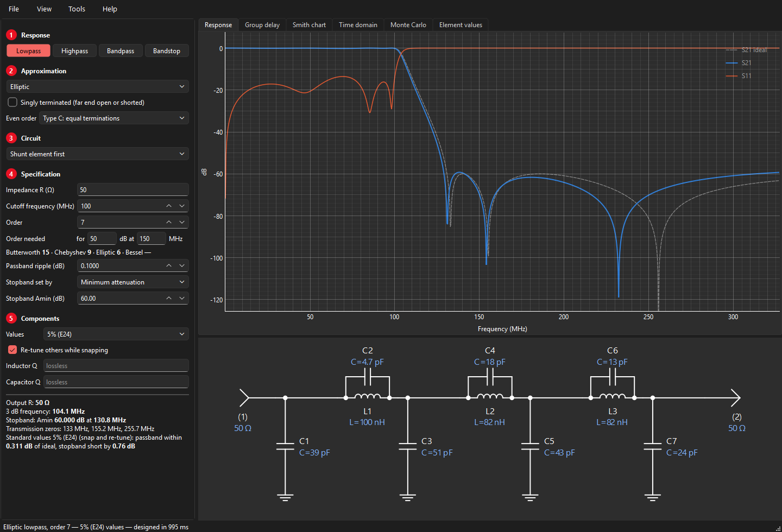Raise stopband Amin with the up arrow
782x532 pixels.
(169, 299)
